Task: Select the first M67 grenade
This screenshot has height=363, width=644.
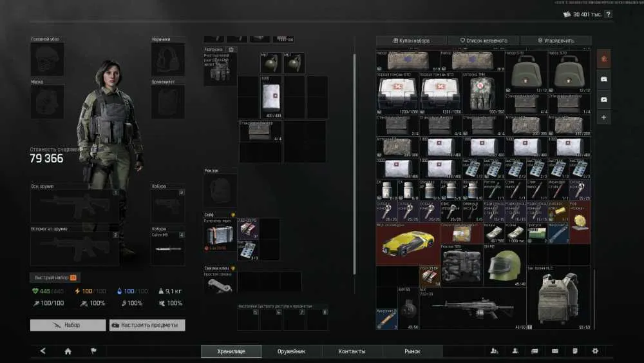Action: point(271,63)
